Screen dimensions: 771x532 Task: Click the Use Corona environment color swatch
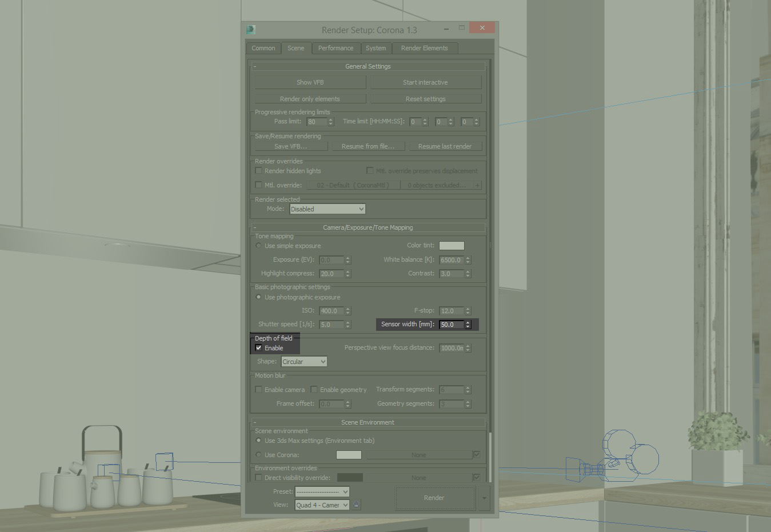[349, 455]
